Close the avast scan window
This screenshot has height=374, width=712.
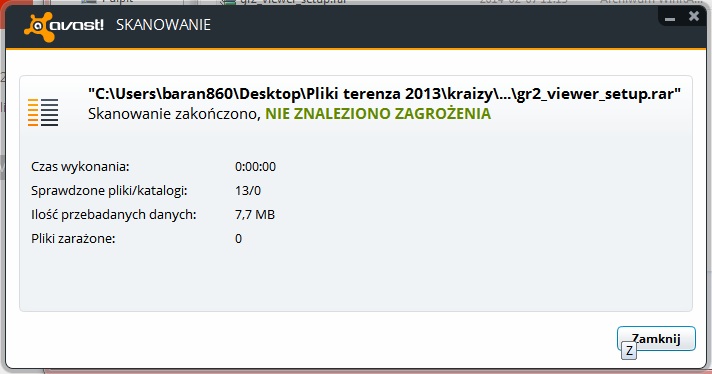[x=694, y=16]
